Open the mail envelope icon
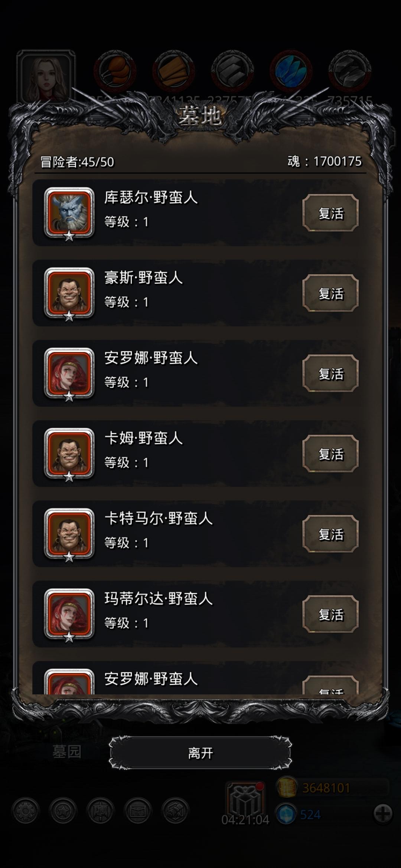401x868 pixels. (x=138, y=811)
